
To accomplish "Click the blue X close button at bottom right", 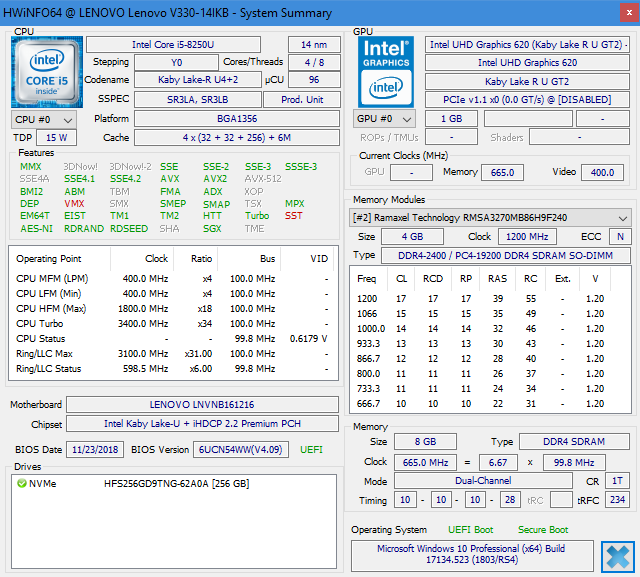I will point(618,557).
